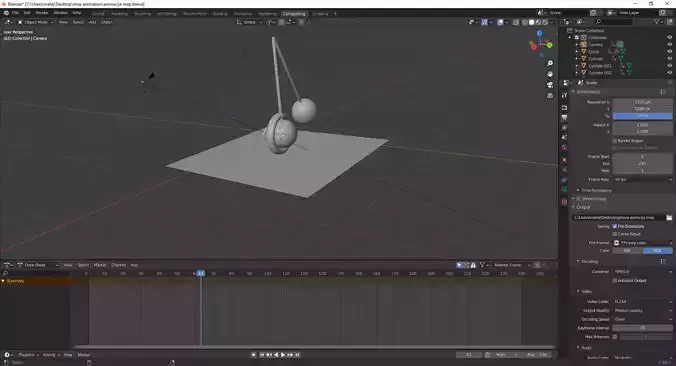
Task: Open the Scene properties tab
Action: tap(564, 138)
